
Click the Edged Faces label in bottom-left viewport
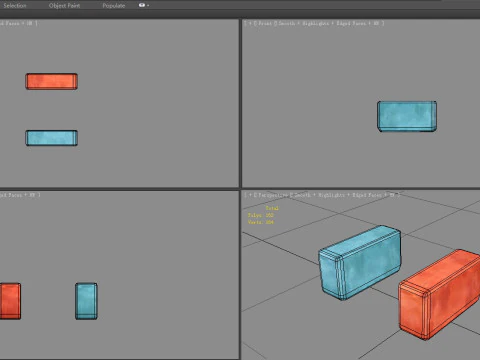11,195
